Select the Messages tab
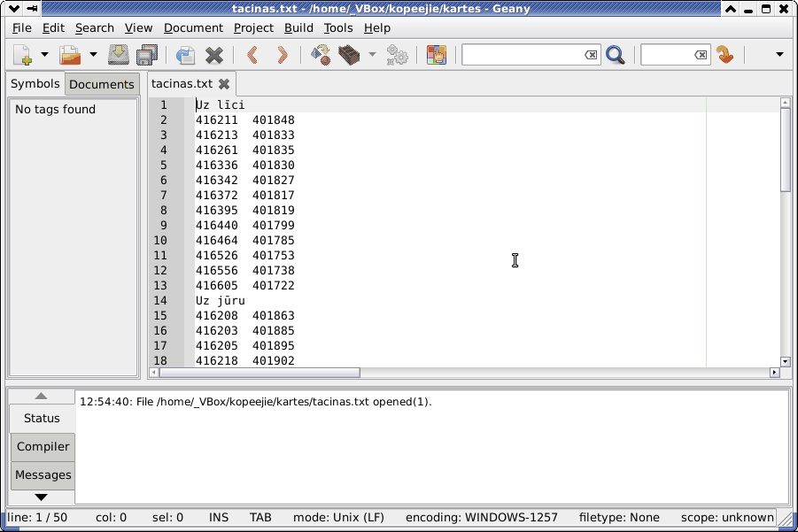 click(x=43, y=475)
